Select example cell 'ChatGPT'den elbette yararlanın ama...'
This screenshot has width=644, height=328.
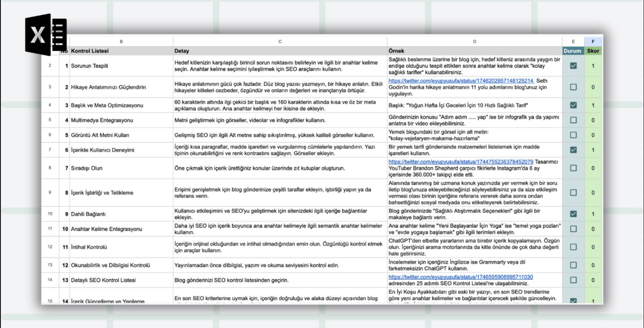(x=475, y=247)
